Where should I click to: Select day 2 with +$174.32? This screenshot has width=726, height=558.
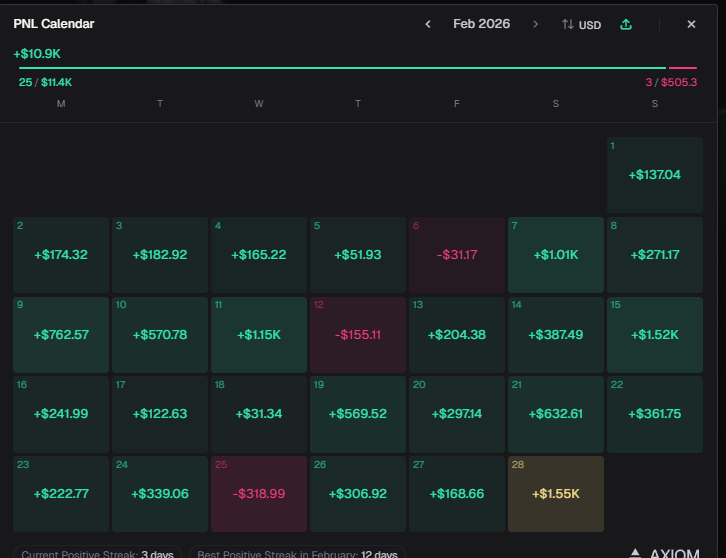click(61, 255)
